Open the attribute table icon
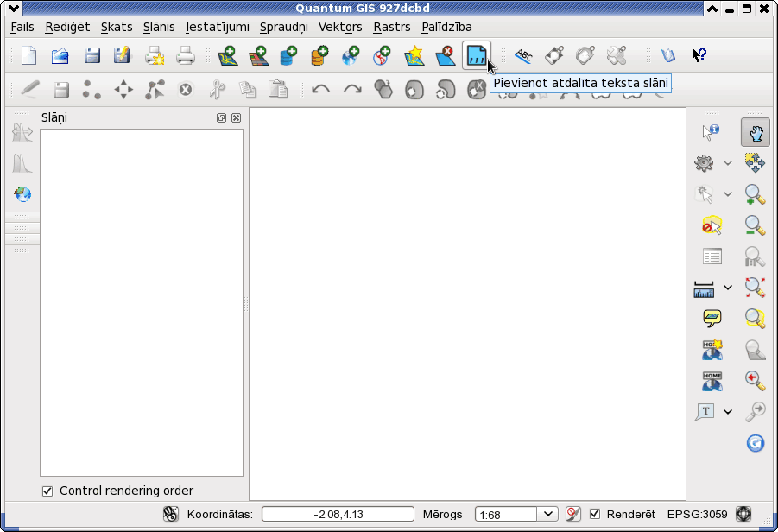Viewport: 778px width, 532px height. (712, 256)
